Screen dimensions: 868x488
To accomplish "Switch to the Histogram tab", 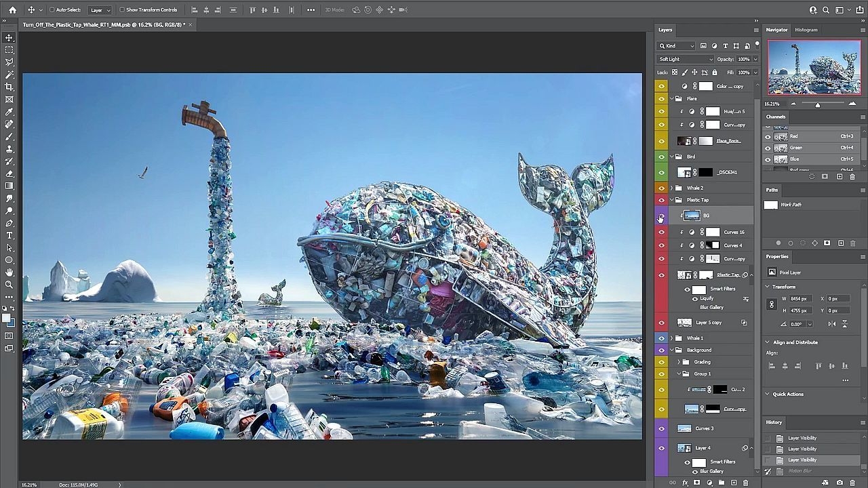I will click(806, 30).
